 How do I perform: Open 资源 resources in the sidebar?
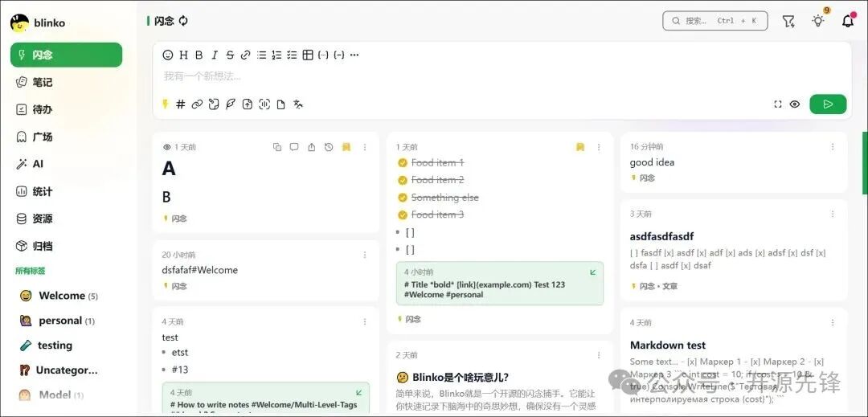coord(67,219)
